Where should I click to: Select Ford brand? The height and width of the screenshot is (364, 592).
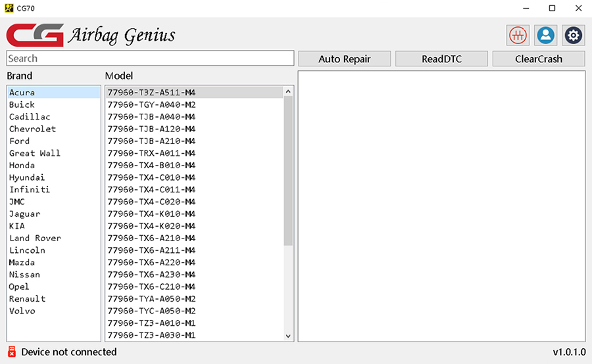pyautogui.click(x=54, y=141)
